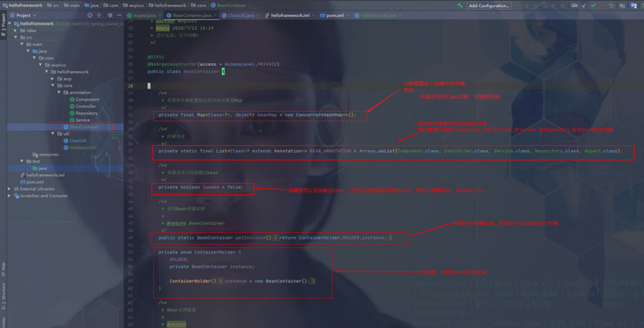Click the Build project hammer icon

point(460,6)
